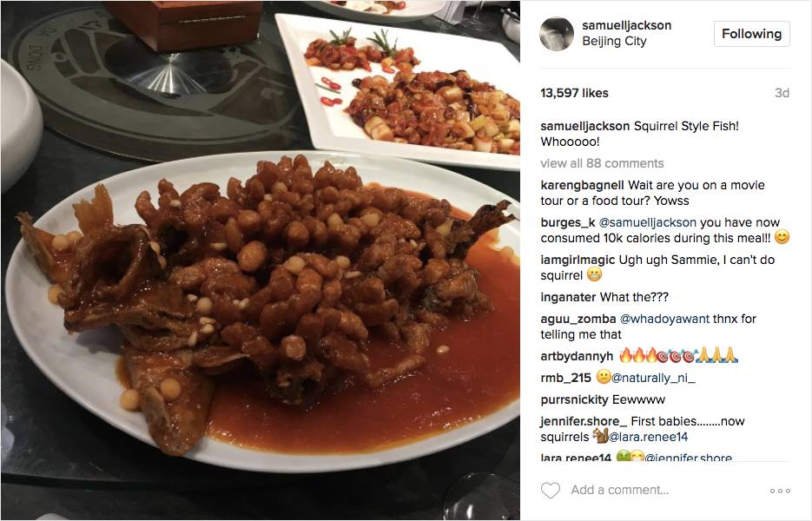Click the @whadoyawant mention
Screen dimensions: 812x521
664,319
